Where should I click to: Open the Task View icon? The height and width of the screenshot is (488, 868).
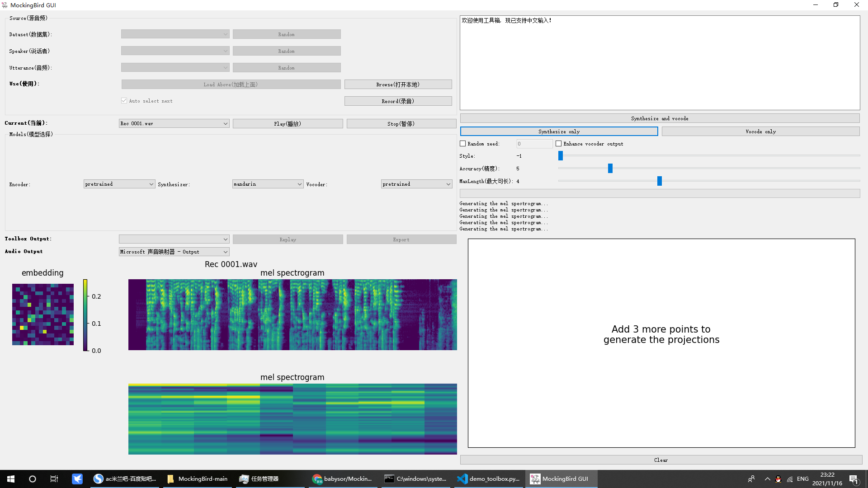(54, 479)
